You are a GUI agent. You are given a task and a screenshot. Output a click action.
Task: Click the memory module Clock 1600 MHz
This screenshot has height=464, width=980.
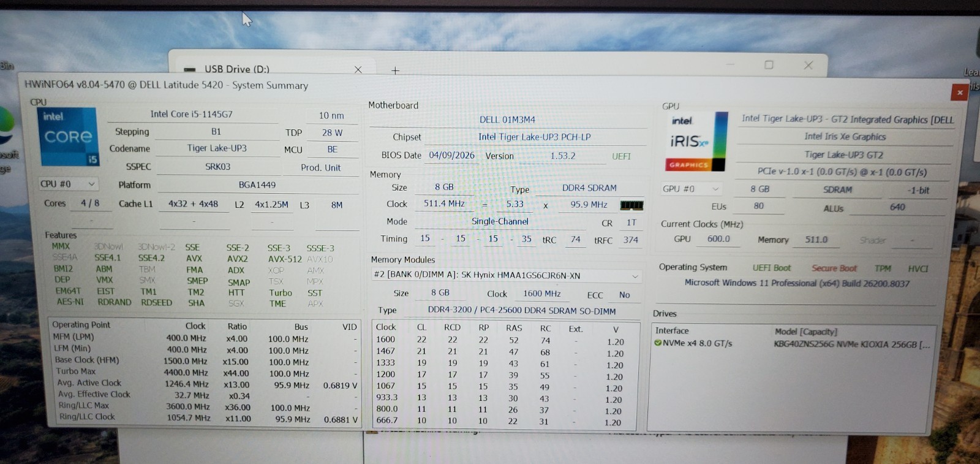541,294
